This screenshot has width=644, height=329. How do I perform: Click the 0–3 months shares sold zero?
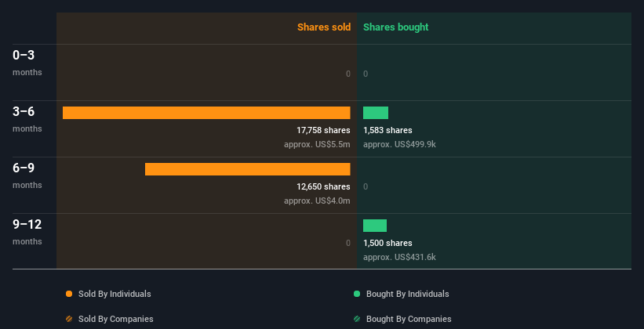348,74
